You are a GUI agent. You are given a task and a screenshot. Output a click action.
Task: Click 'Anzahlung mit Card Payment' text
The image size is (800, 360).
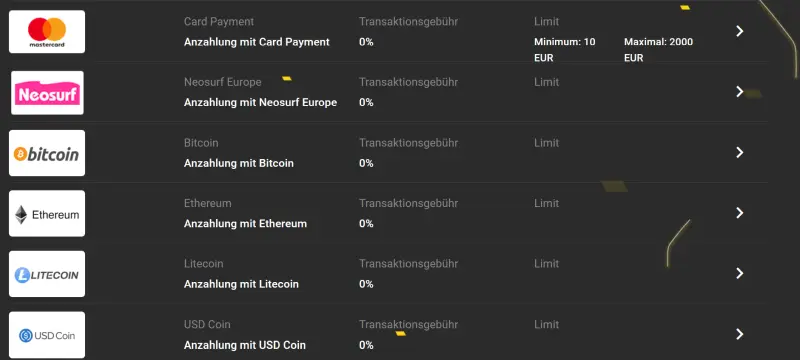coord(257,42)
